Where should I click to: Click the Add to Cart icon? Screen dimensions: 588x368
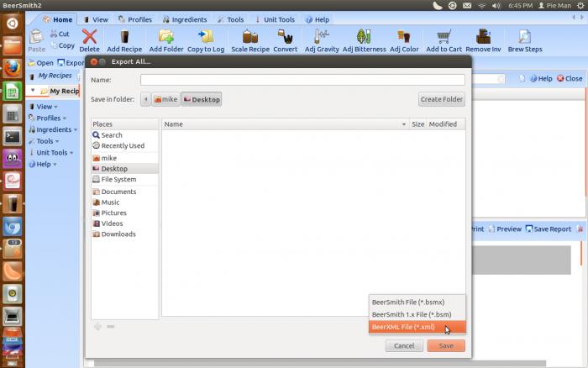444,40
